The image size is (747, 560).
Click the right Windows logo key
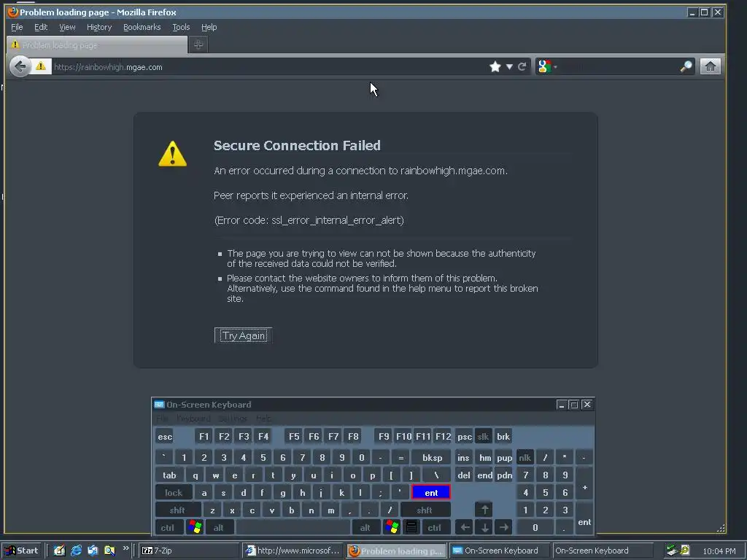click(392, 528)
